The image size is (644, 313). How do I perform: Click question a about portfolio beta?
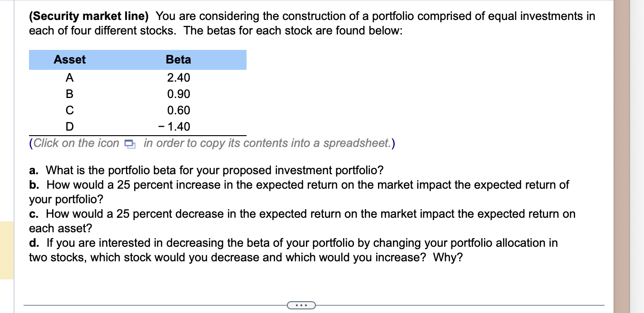[x=206, y=171]
